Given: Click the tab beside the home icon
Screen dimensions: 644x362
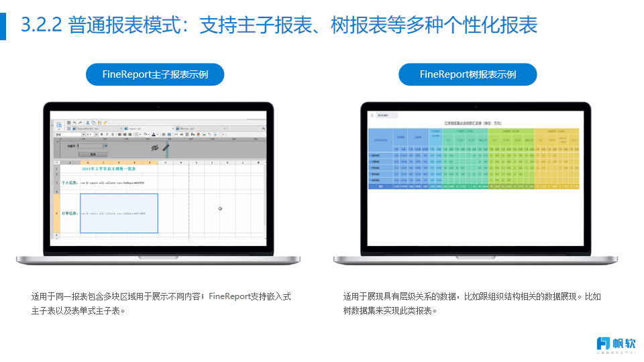Looking at the screenshot, I should pos(387,115).
